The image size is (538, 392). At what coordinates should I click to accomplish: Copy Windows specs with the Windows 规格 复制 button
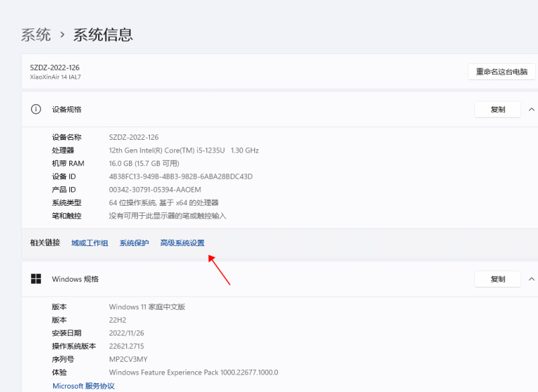(x=498, y=279)
